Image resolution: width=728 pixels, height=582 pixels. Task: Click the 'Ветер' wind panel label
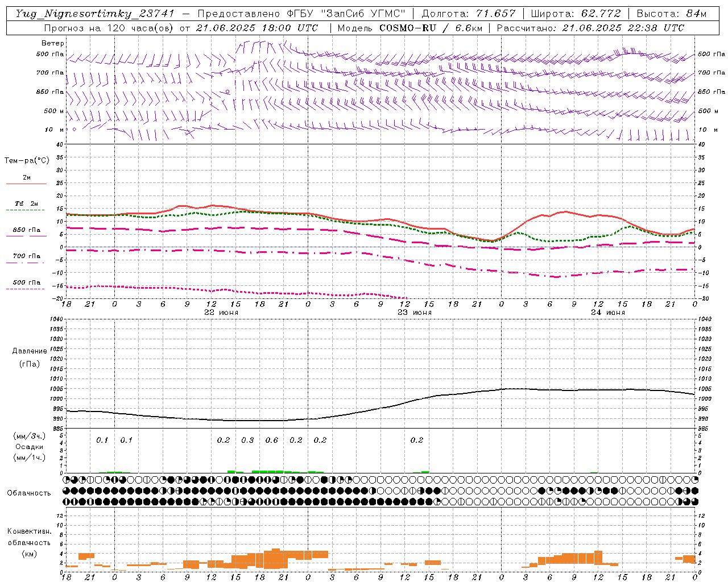[x=53, y=43]
